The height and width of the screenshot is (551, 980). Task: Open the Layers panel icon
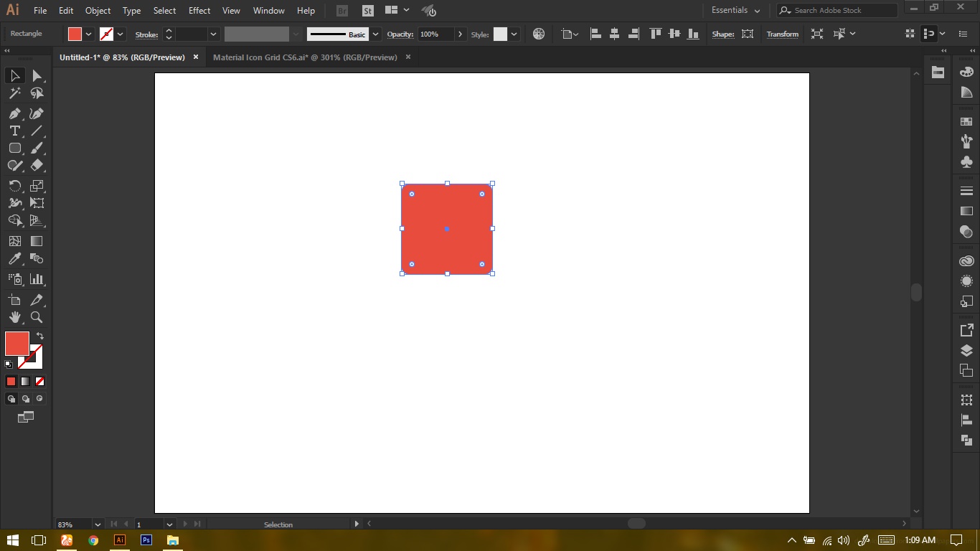[x=966, y=350]
